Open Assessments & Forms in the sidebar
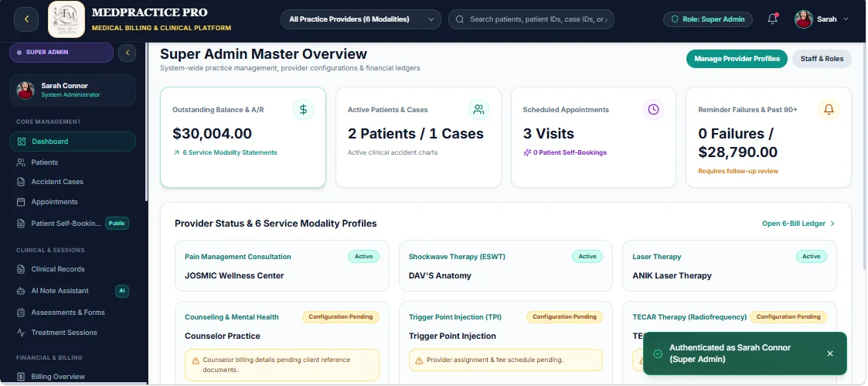Screen dimensions: 868x386 [x=73, y=313]
